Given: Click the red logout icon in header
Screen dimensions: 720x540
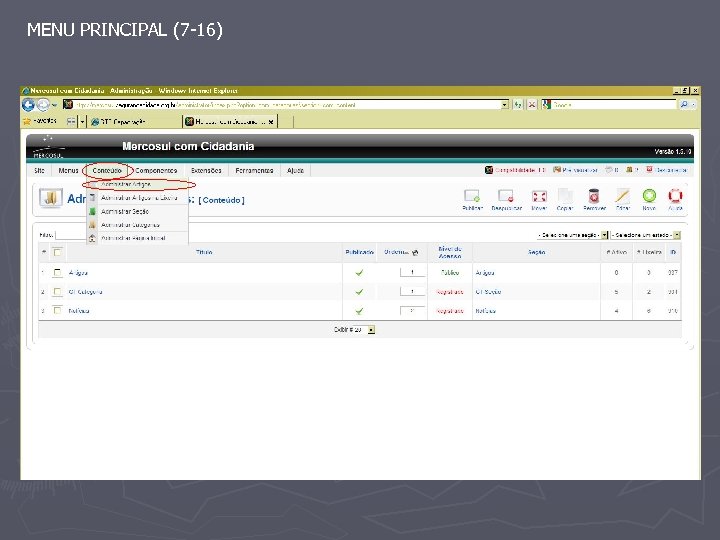Looking at the screenshot, I should tap(649, 170).
